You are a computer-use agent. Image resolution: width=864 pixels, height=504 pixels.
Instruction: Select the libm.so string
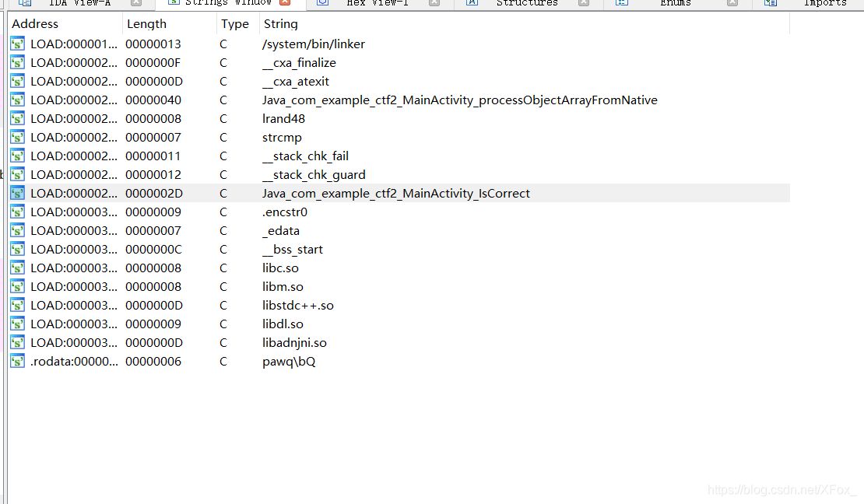pos(283,287)
